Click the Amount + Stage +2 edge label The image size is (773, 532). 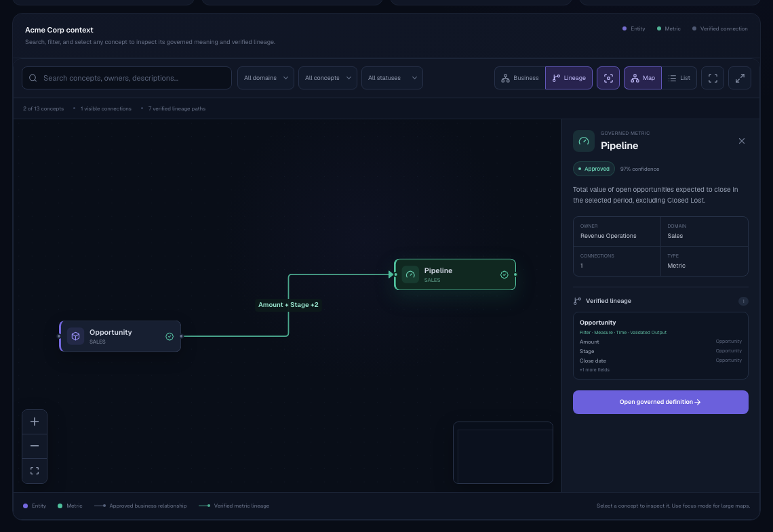pyautogui.click(x=288, y=305)
